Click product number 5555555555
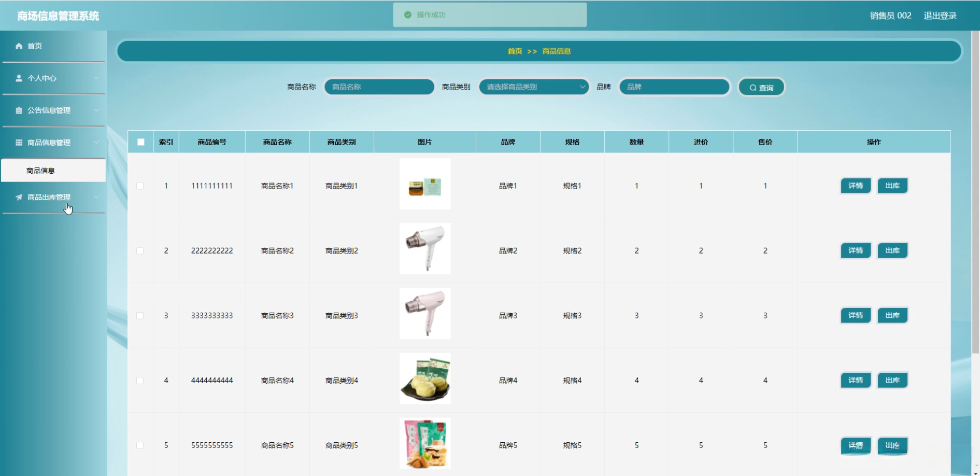The width and height of the screenshot is (980, 476). coord(212,445)
